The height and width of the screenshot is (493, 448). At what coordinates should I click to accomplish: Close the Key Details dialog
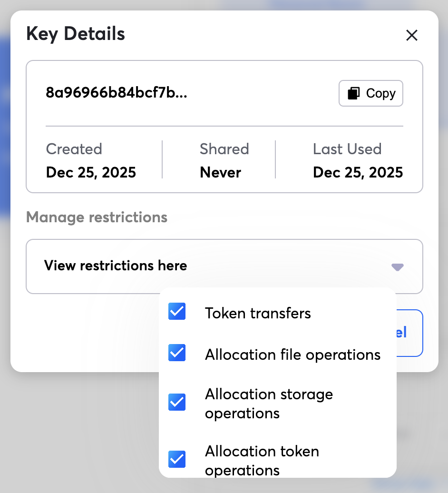(411, 35)
